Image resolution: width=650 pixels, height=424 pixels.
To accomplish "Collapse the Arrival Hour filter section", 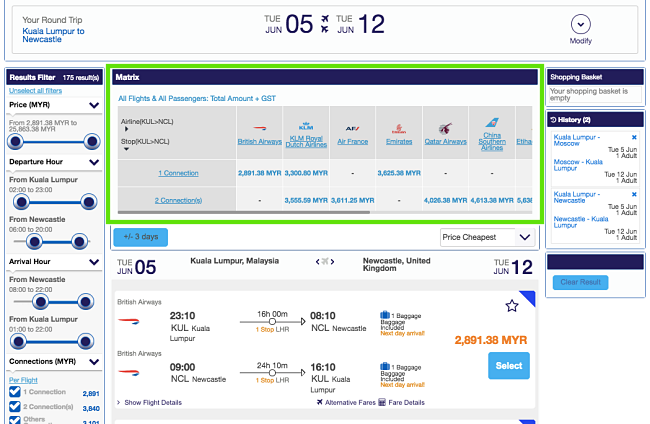I will [94, 262].
